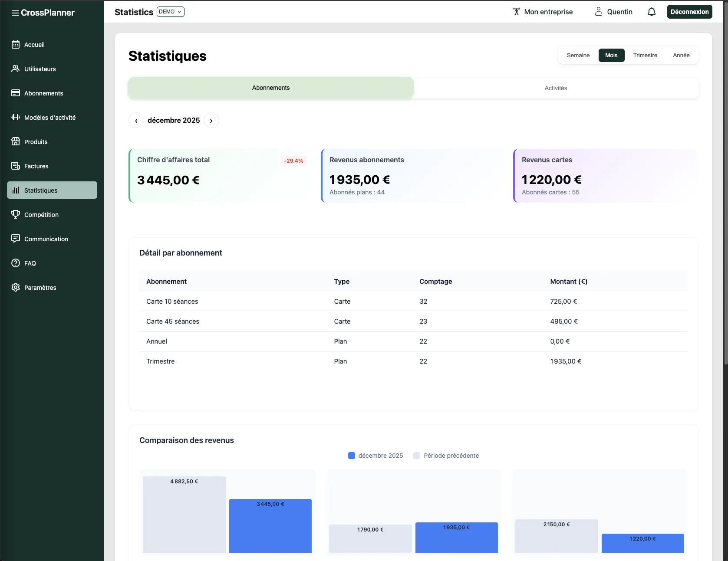The width and height of the screenshot is (728, 561).
Task: Switch period to Semaine
Action: 578,55
